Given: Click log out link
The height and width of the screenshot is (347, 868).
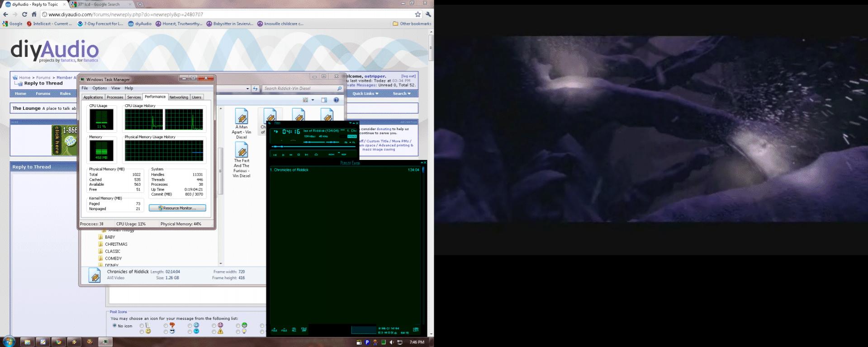Looking at the screenshot, I should coord(408,76).
